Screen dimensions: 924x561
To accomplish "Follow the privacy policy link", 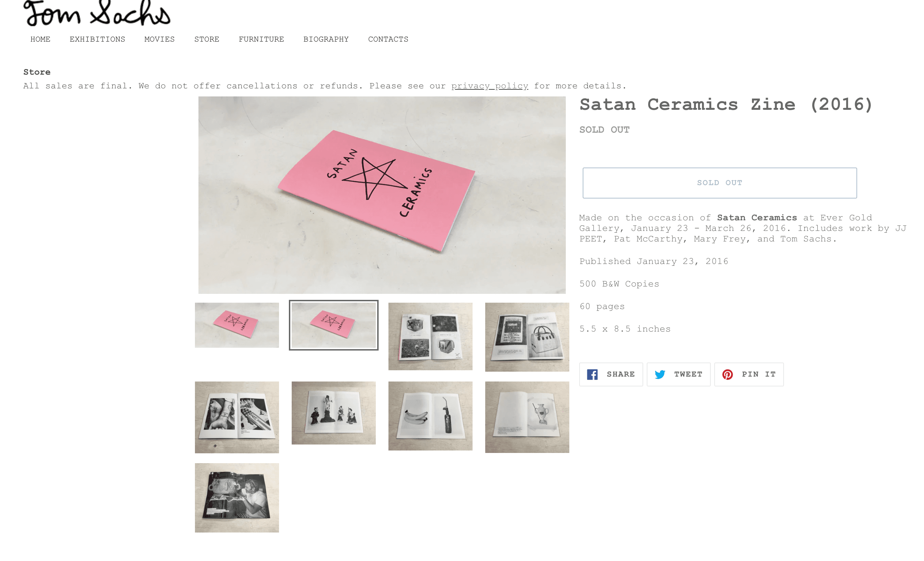I will pyautogui.click(x=489, y=86).
